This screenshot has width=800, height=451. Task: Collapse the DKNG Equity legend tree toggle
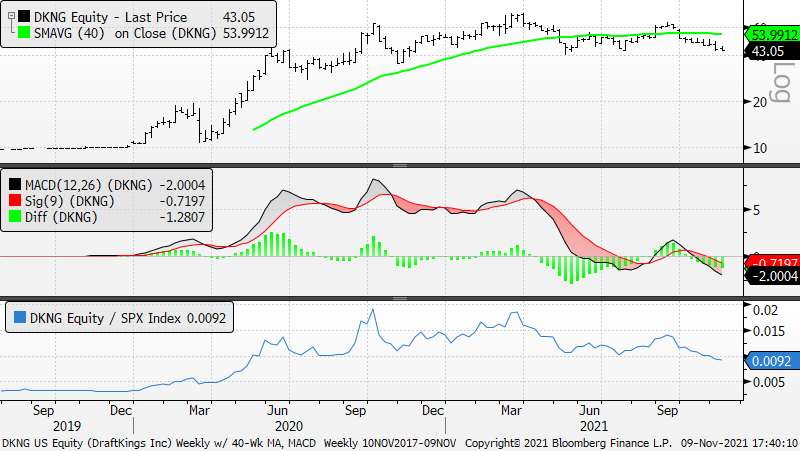pos(11,16)
